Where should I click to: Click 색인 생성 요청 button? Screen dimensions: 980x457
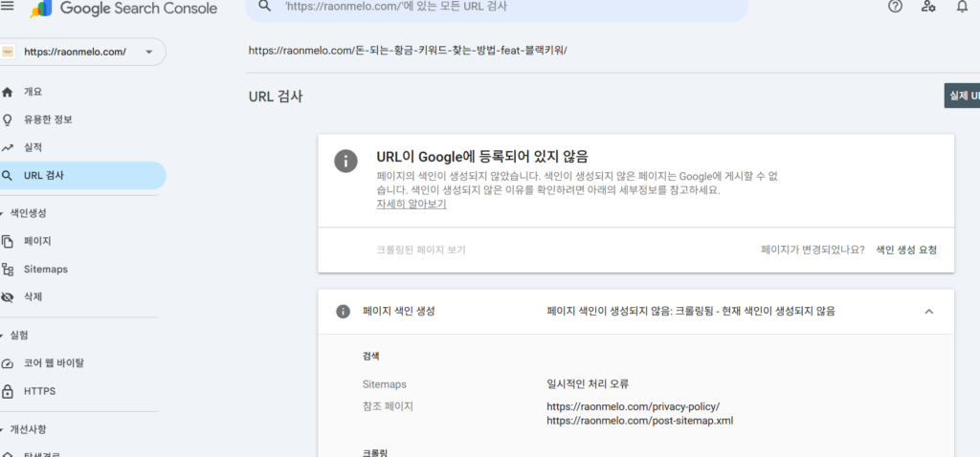[x=906, y=250]
